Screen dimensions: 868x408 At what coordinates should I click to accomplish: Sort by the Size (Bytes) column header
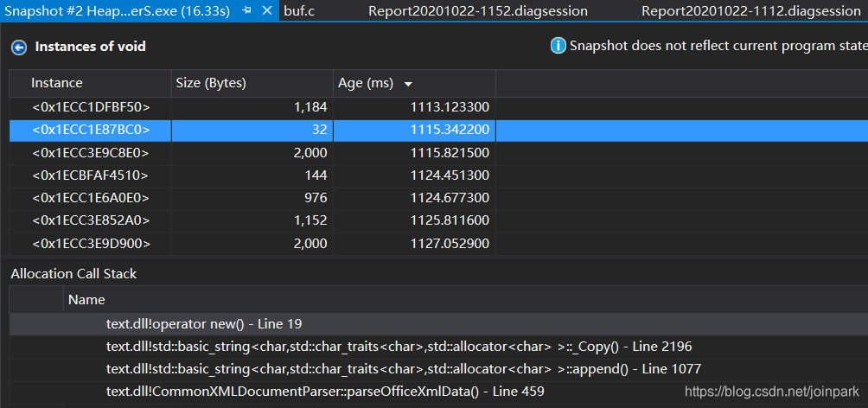tap(252, 83)
